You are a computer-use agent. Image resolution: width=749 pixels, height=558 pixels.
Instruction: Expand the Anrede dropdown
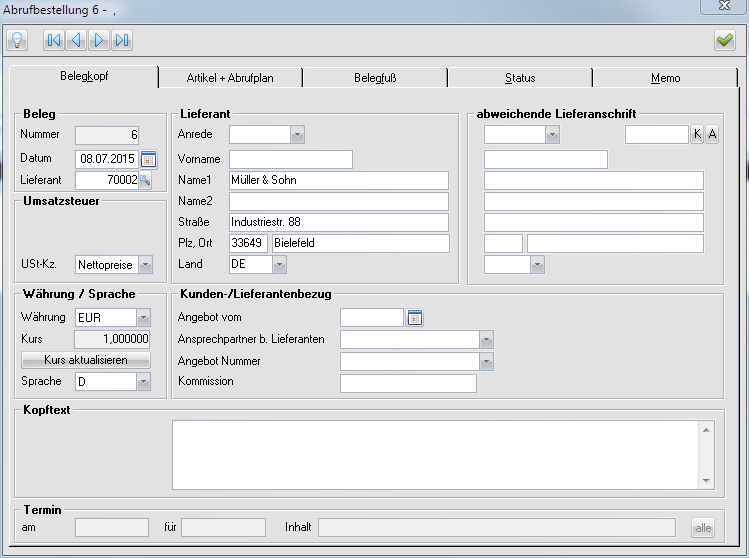[x=297, y=134]
